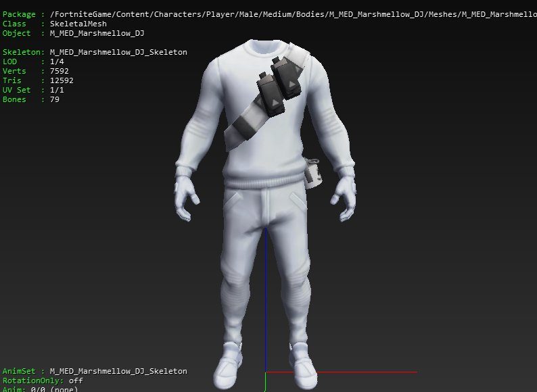Viewport: 537px width, 392px height.
Task: Click the green 'Verts' label
Action: [14, 71]
